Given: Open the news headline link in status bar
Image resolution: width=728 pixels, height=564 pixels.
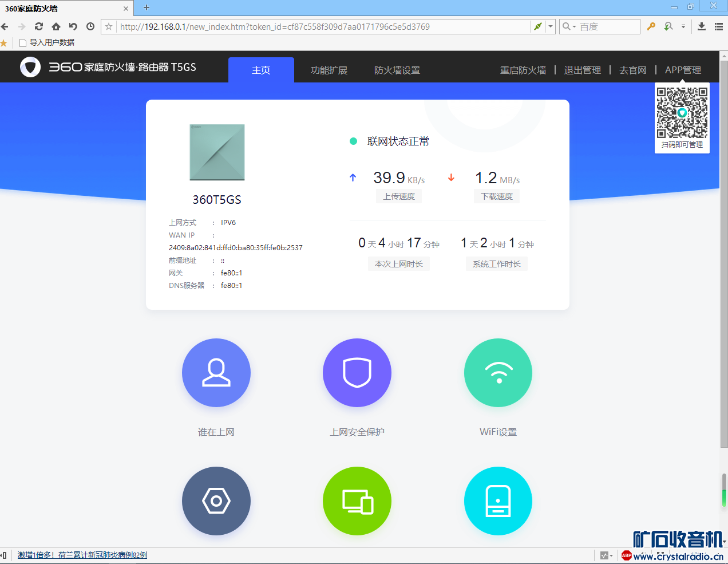Looking at the screenshot, I should (82, 555).
